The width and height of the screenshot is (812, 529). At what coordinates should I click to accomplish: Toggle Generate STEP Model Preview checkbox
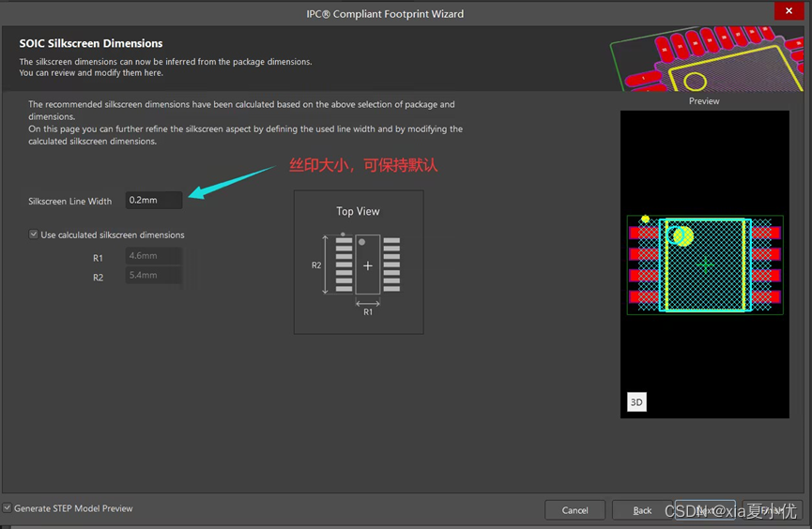(7, 508)
